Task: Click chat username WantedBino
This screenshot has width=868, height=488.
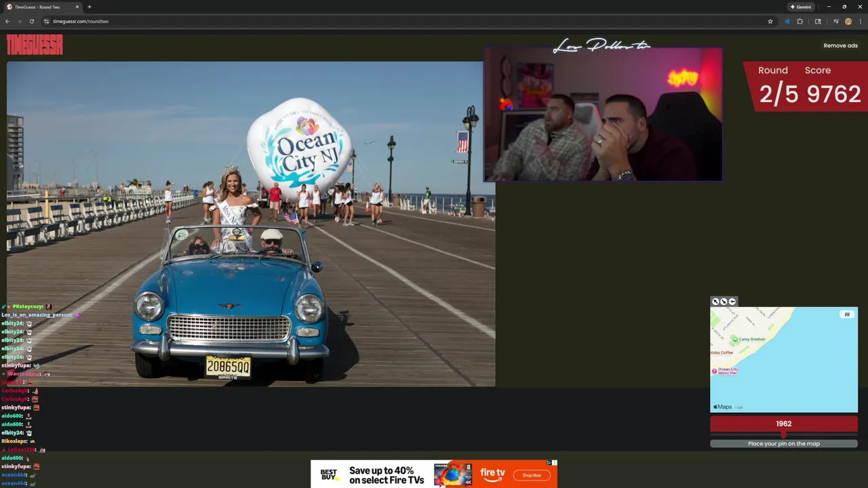Action: 25,373
